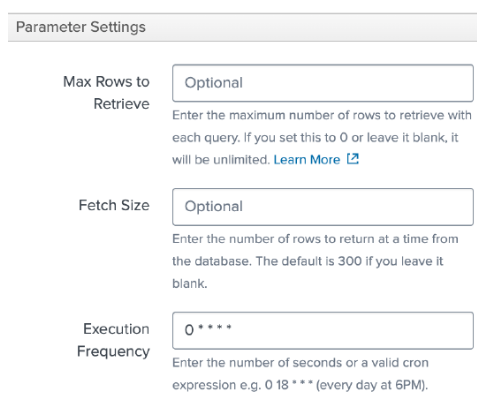This screenshot has height=412, width=477.
Task: Open the external link icon beside Learn More
Action: [353, 159]
